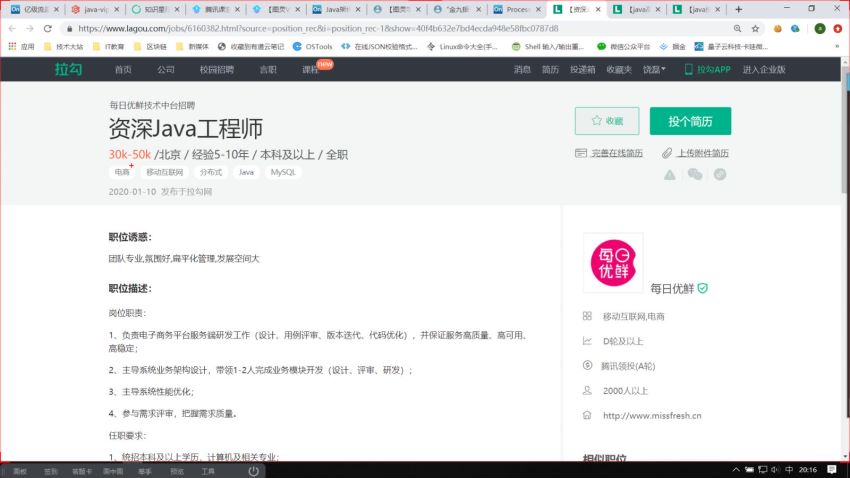Expand the bookmarks bar overflow chevron
The image size is (850, 478).
coord(837,47)
